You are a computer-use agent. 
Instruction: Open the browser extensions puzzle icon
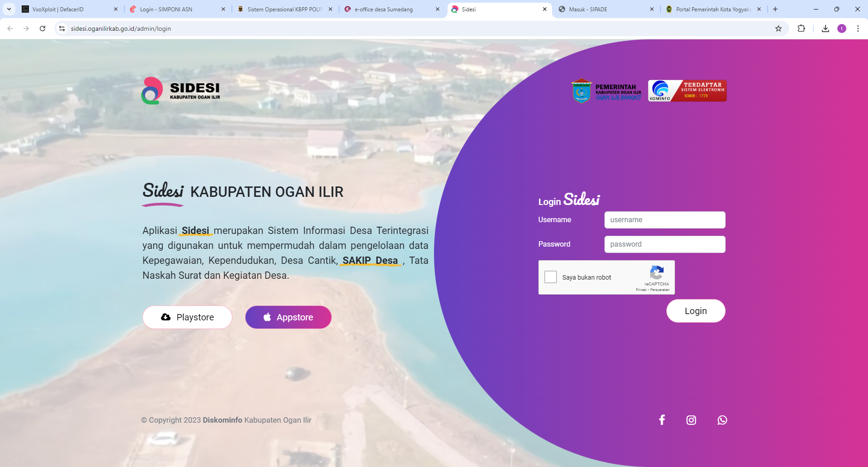tap(801, 29)
